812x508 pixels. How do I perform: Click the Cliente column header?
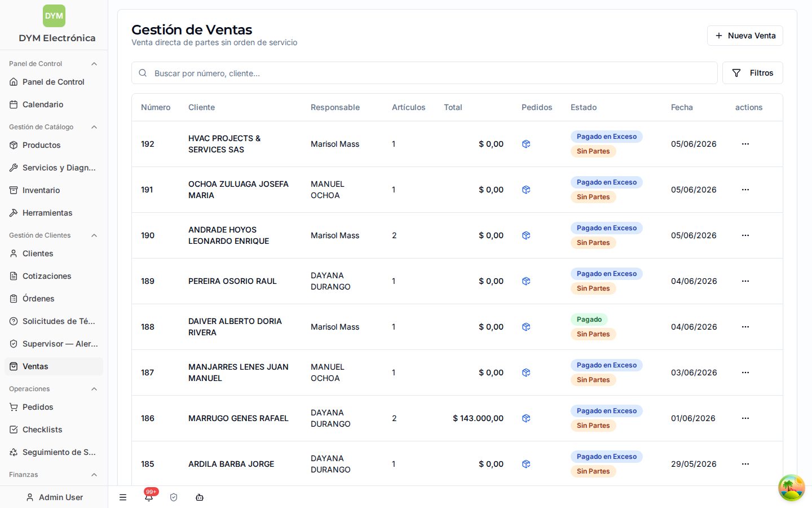[x=201, y=107]
